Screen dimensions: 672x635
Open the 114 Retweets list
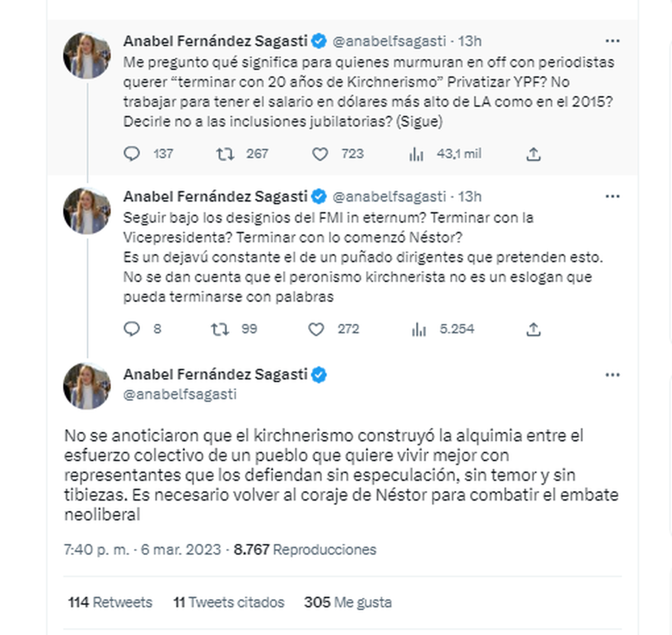tap(110, 603)
